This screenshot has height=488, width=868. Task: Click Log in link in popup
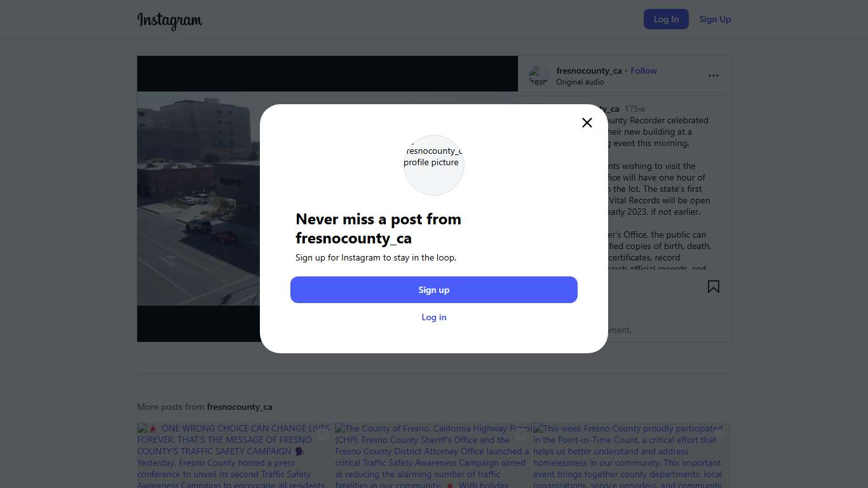point(434,317)
